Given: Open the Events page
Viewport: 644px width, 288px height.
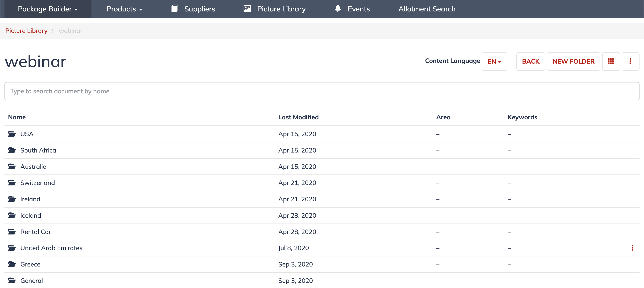Looking at the screenshot, I should [358, 9].
